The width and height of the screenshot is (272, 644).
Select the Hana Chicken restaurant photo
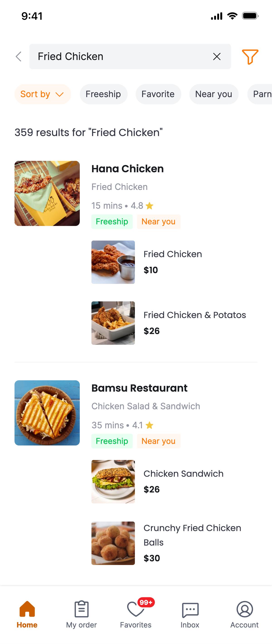click(47, 193)
